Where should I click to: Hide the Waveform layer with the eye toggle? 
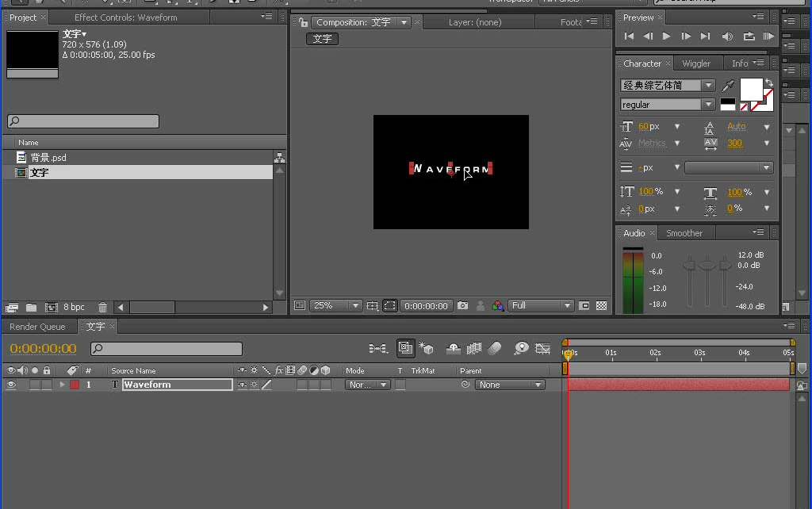point(12,385)
